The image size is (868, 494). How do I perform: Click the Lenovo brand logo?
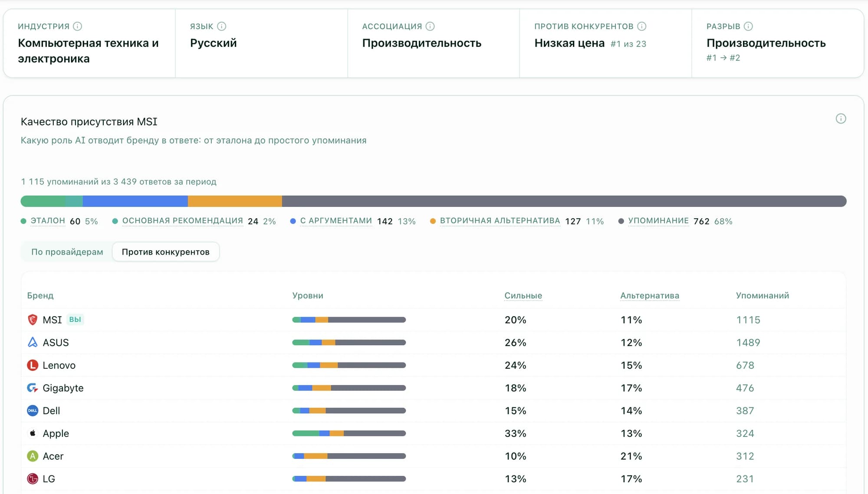[33, 365]
